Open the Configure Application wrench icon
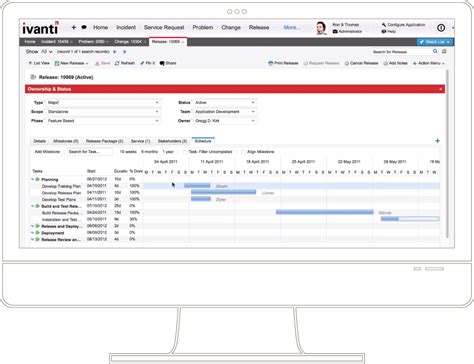The width and height of the screenshot is (474, 364). pyautogui.click(x=384, y=25)
